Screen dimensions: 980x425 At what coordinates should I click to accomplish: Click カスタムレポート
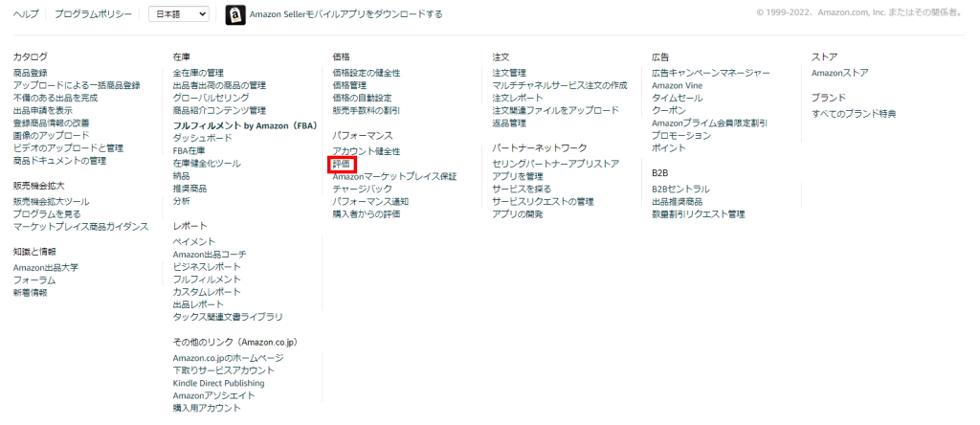[207, 292]
